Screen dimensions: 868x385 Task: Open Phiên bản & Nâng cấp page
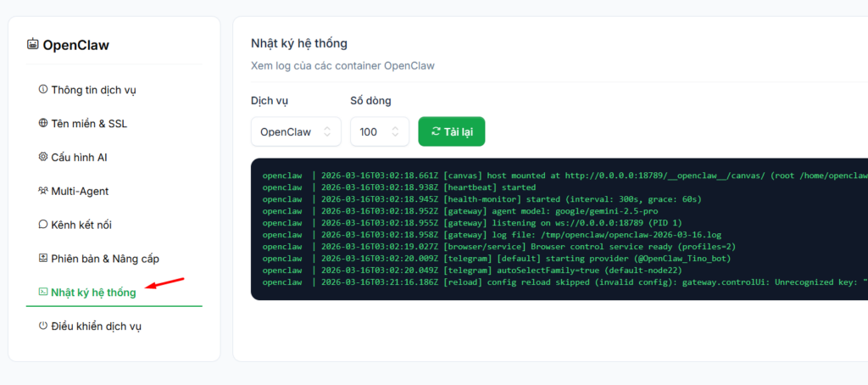click(114, 259)
